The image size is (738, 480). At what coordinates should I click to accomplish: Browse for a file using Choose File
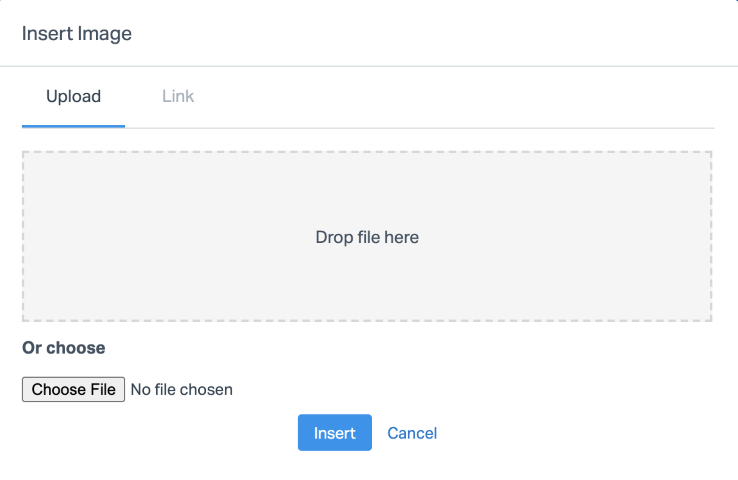[73, 390]
